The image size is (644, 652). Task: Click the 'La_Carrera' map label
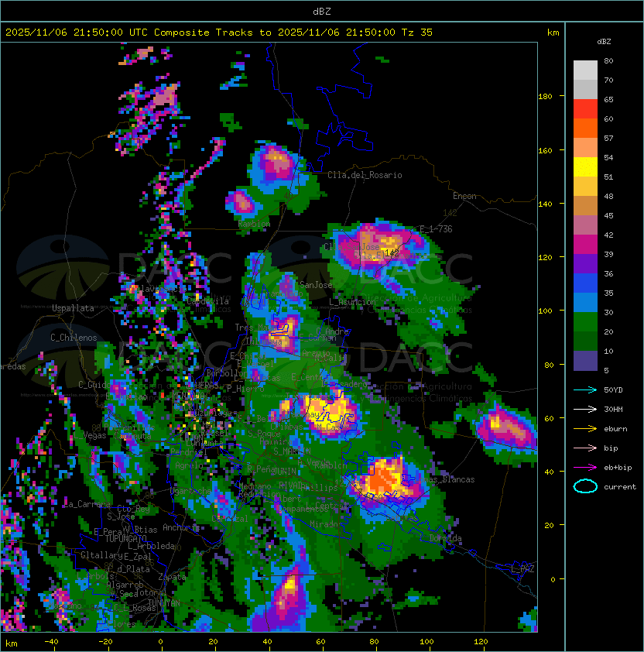tap(87, 504)
